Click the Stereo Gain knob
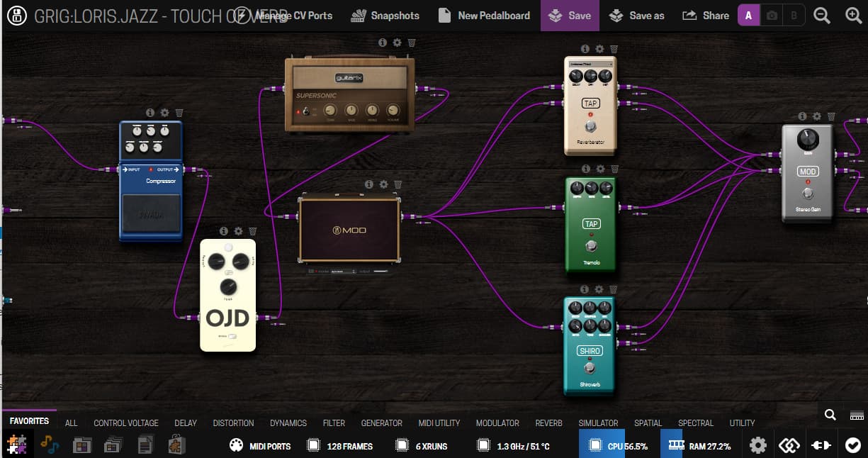868x458 pixels. [x=807, y=140]
